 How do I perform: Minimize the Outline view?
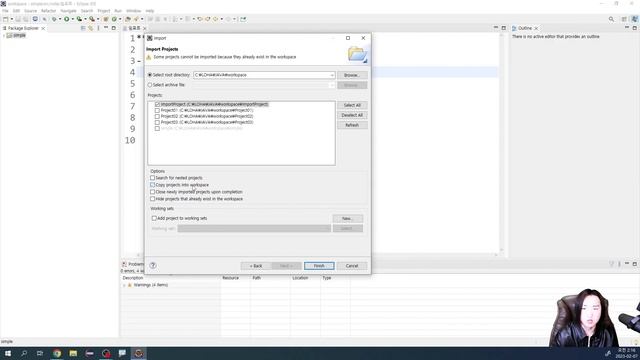click(627, 28)
